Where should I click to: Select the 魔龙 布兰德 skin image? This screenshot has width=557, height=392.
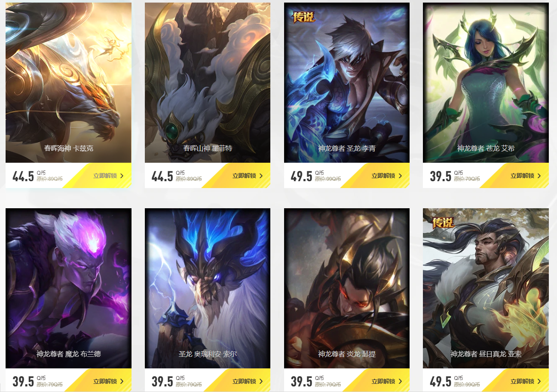[x=68, y=288]
